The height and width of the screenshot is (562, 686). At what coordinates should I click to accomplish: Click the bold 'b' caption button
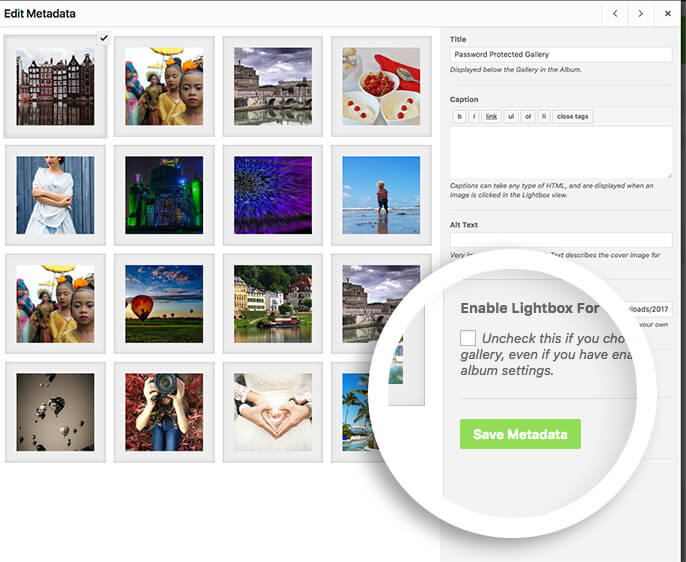459,117
